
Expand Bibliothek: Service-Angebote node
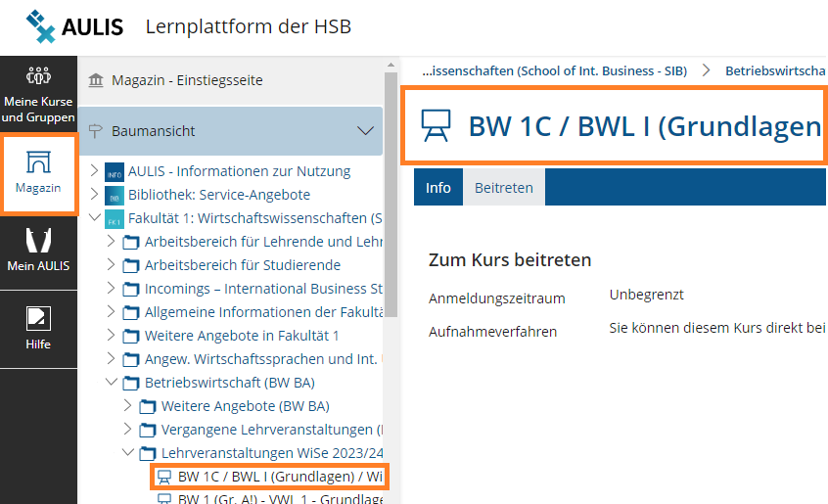pyautogui.click(x=94, y=194)
